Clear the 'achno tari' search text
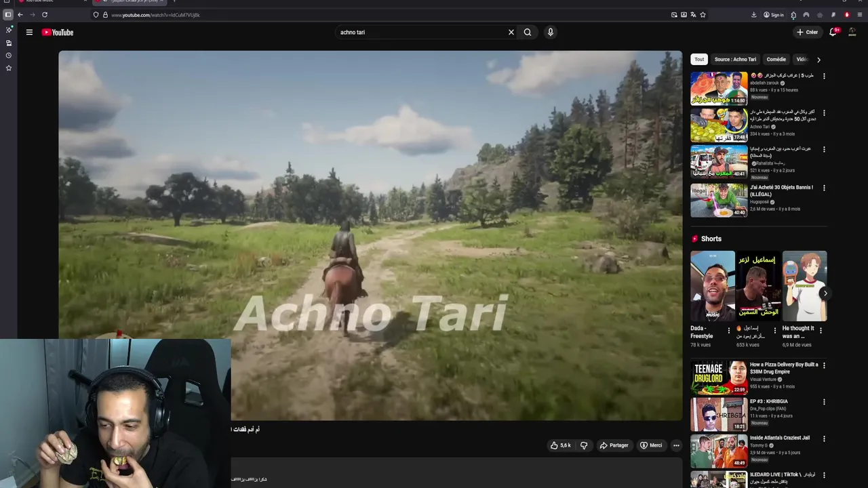 [x=511, y=32]
